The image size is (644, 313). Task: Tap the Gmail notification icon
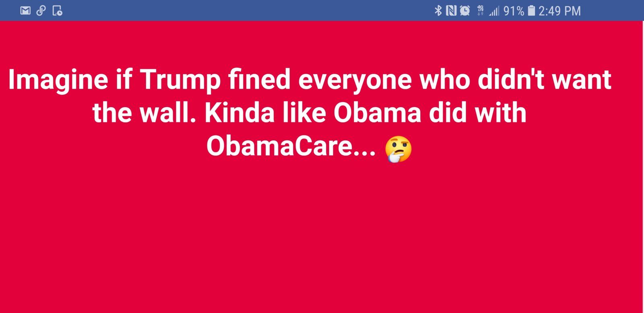click(25, 10)
